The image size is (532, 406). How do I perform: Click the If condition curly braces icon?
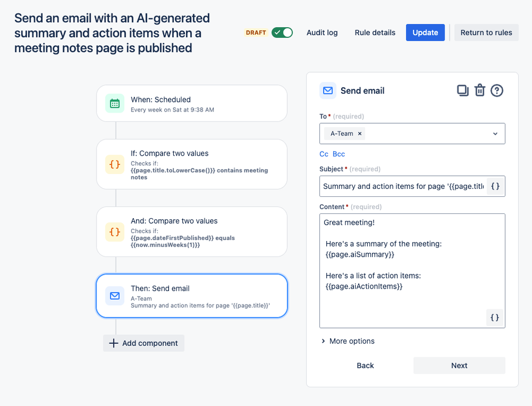(x=115, y=164)
